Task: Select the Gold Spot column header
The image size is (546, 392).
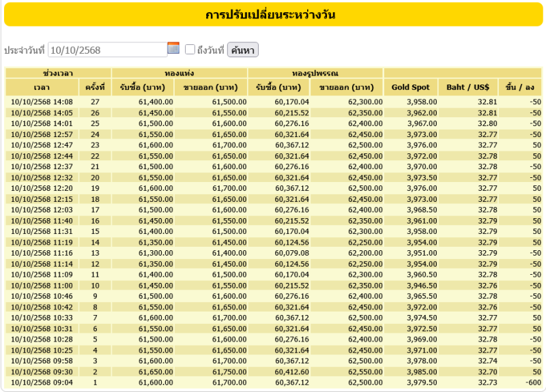Action: tap(411, 87)
